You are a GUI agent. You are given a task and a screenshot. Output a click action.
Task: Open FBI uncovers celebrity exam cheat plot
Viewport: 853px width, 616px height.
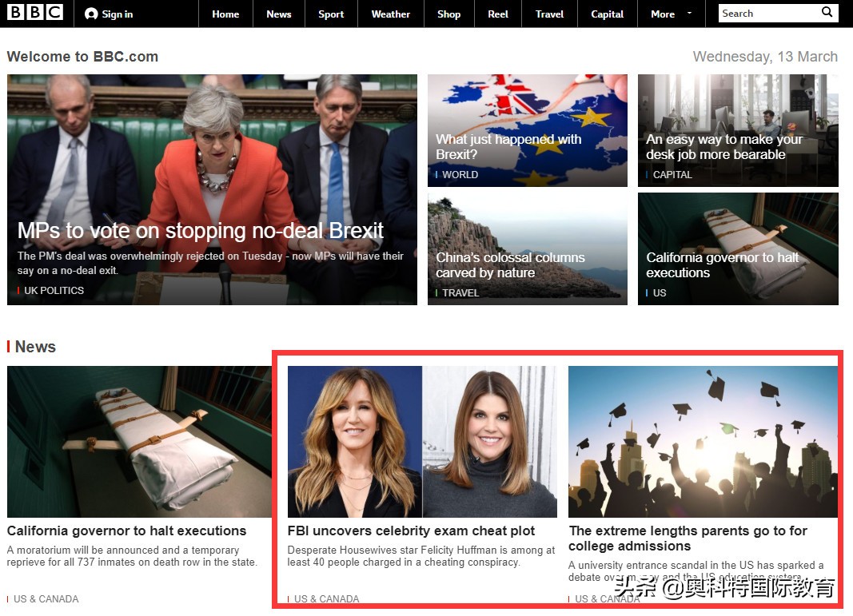click(411, 531)
